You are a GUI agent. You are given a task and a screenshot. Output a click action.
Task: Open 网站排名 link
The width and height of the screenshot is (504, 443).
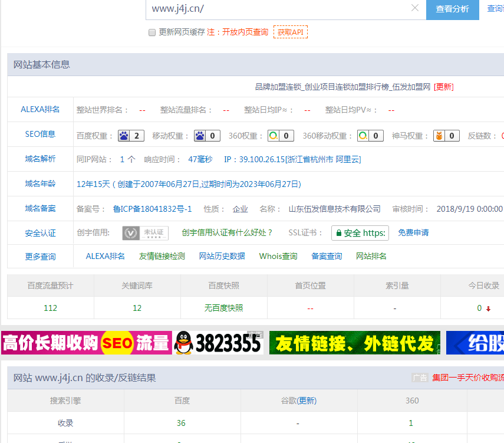click(x=371, y=256)
